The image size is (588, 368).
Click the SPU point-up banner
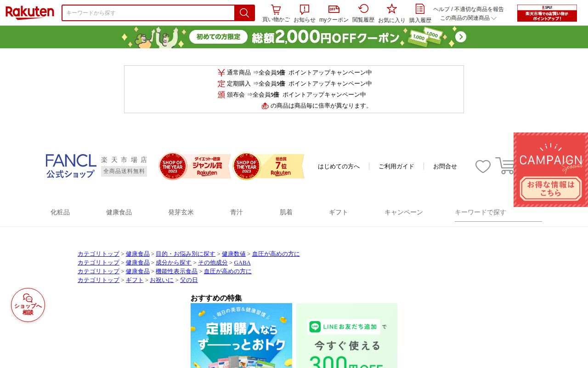(547, 13)
